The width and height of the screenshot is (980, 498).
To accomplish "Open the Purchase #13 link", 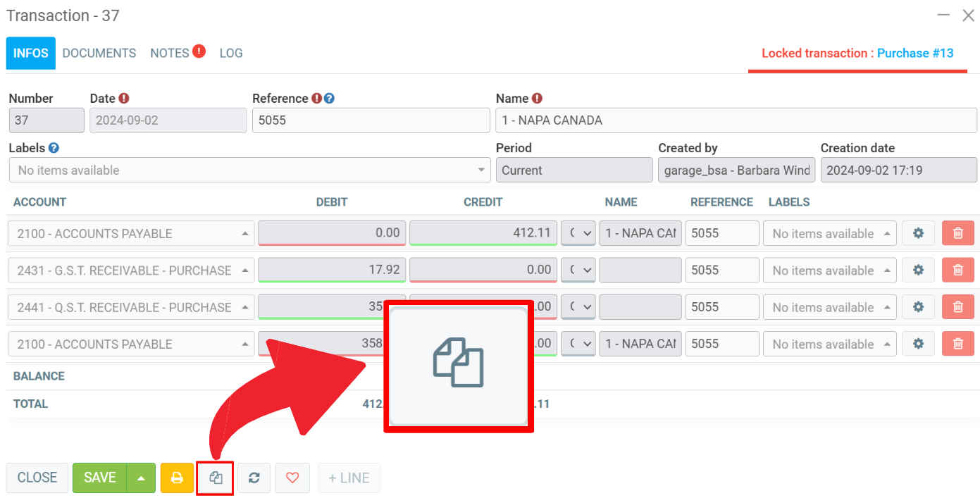I will click(x=914, y=53).
